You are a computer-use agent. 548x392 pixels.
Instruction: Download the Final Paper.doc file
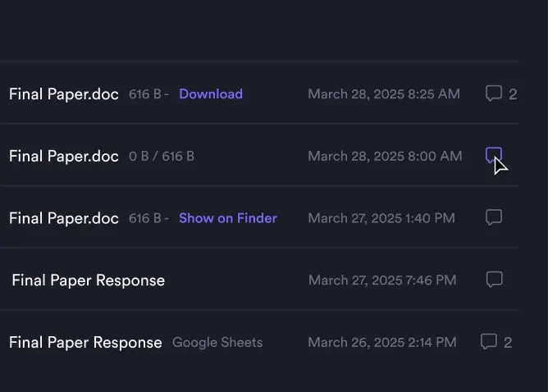211,93
